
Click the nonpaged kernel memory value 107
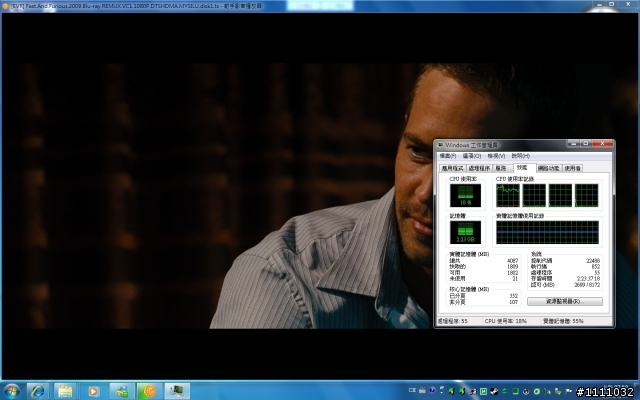coord(514,302)
